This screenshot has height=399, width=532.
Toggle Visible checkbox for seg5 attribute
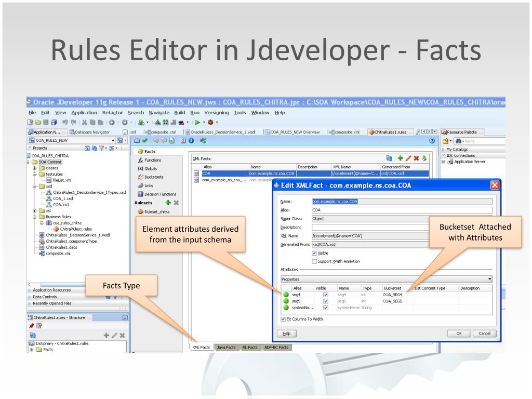click(326, 301)
